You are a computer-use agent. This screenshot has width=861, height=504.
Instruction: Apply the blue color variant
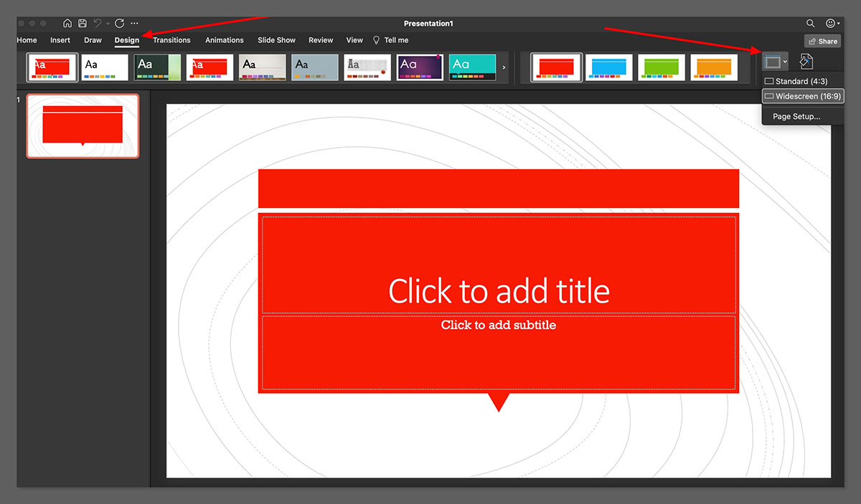609,67
